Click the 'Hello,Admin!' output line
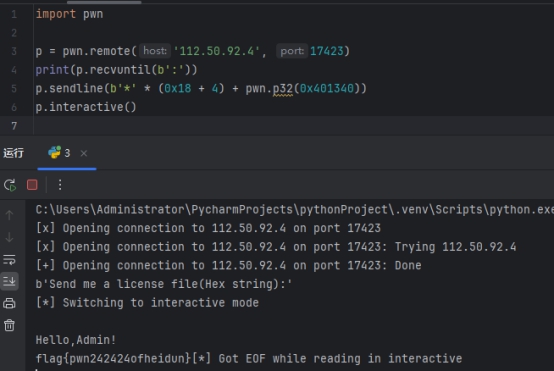The width and height of the screenshot is (554, 371). (x=76, y=340)
